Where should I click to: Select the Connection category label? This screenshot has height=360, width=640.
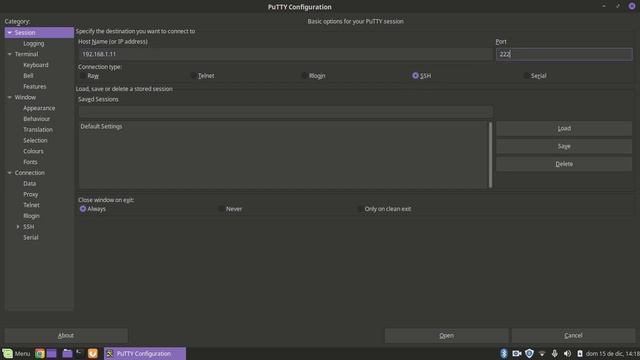[x=30, y=173]
